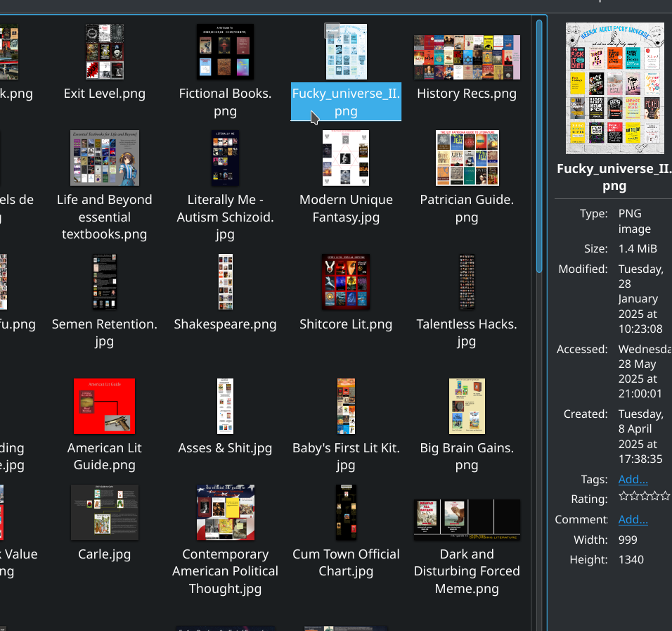Click the "1.4 MiB" size value
This screenshot has height=631, width=672.
[x=638, y=249]
